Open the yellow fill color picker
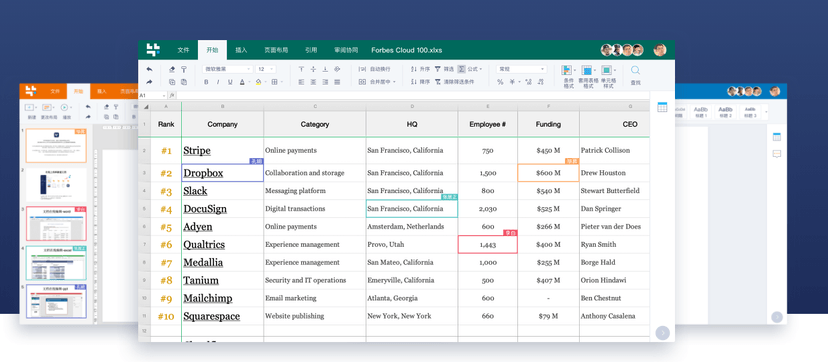 coord(259,82)
